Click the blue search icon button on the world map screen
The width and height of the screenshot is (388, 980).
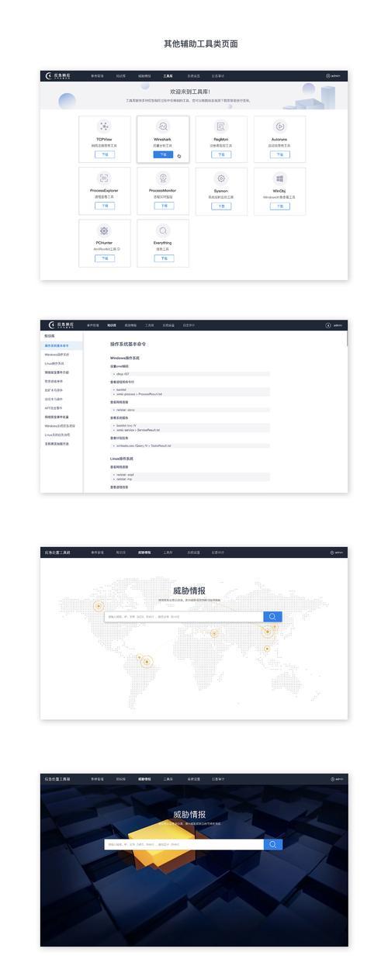pyautogui.click(x=273, y=617)
